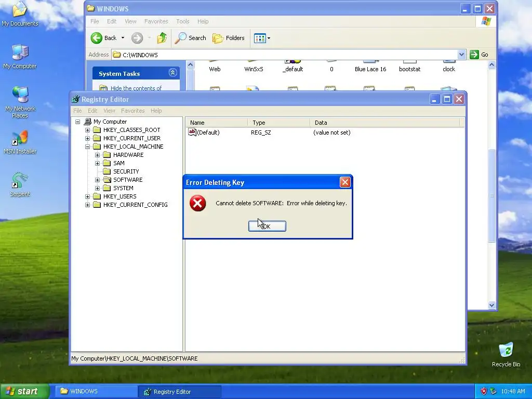Click the Data column header

click(x=385, y=123)
